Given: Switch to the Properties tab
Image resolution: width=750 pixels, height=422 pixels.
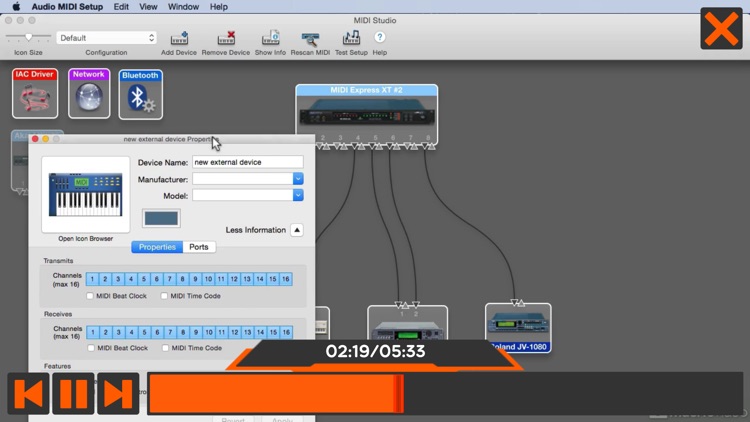Looking at the screenshot, I should [x=157, y=247].
